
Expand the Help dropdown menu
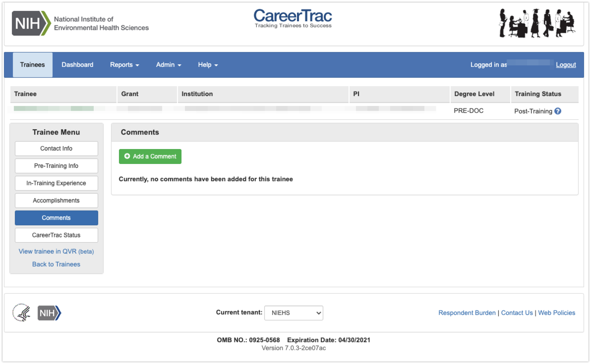208,65
